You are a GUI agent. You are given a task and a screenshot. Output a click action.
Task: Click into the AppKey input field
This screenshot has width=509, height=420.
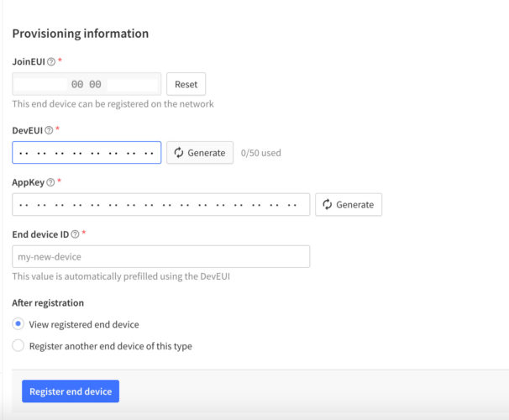[x=160, y=204]
